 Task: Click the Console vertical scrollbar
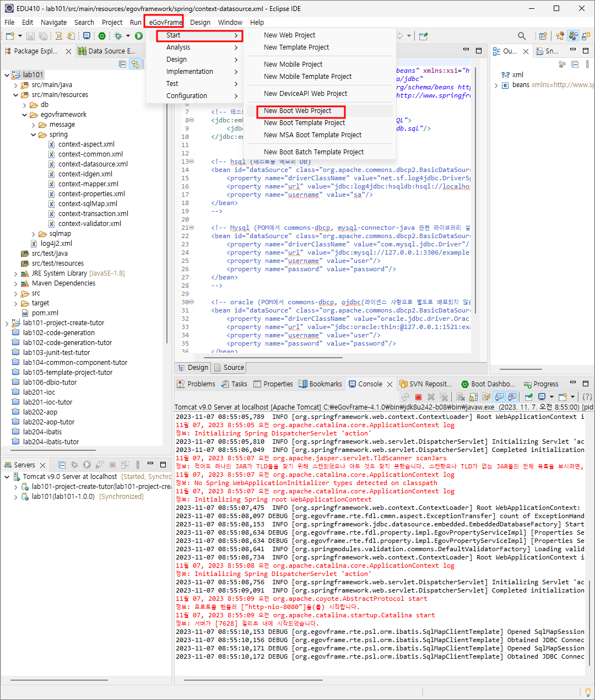click(x=591, y=622)
